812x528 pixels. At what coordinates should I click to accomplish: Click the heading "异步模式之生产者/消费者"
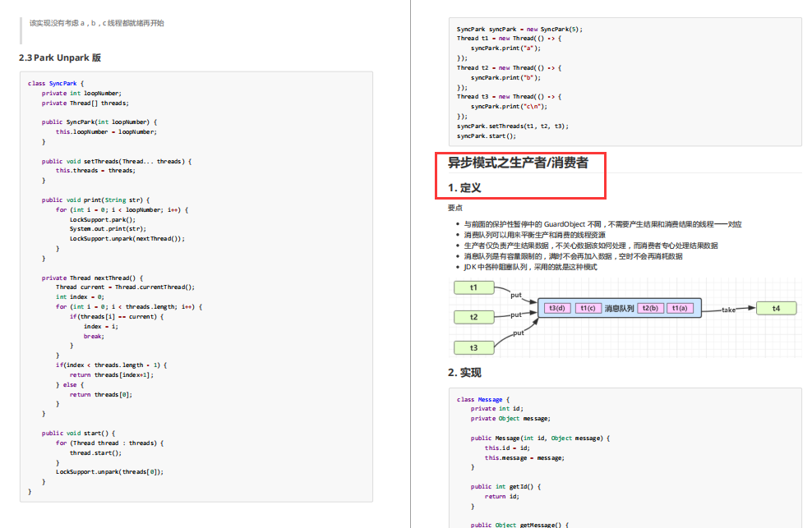pyautogui.click(x=518, y=163)
